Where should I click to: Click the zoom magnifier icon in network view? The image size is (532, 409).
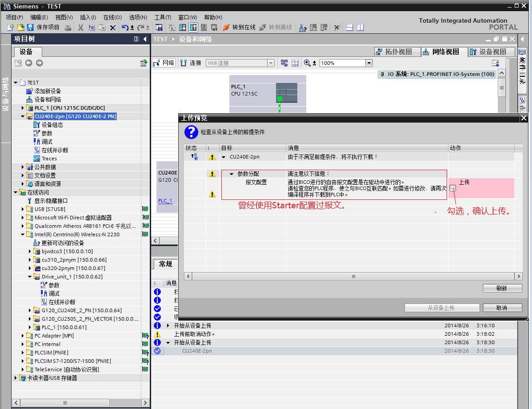307,63
